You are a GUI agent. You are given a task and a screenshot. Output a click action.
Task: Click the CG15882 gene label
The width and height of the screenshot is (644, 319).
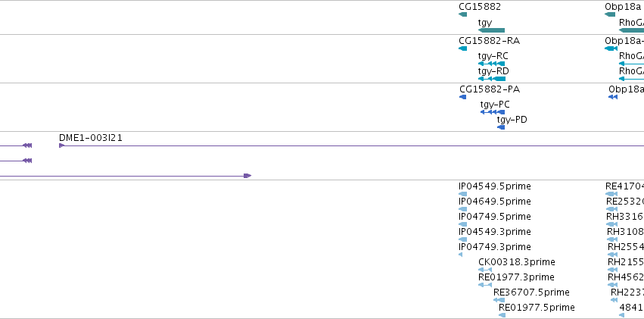(x=480, y=7)
